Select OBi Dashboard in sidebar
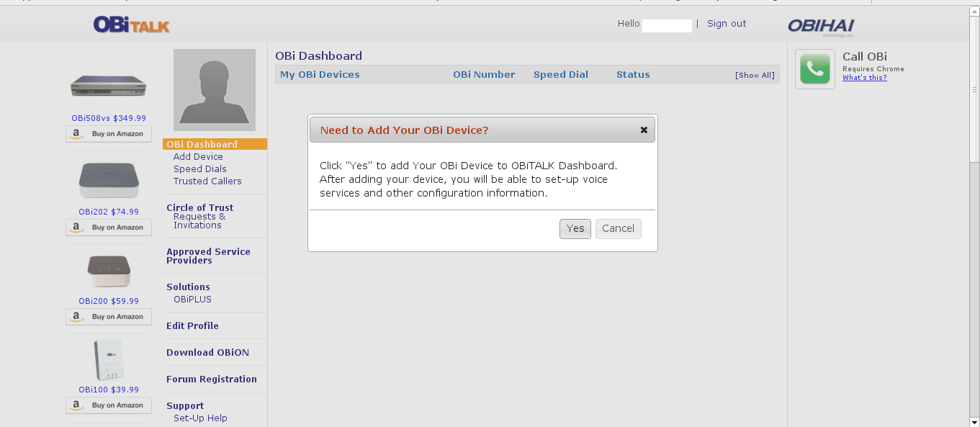The height and width of the screenshot is (427, 980). tap(215, 144)
